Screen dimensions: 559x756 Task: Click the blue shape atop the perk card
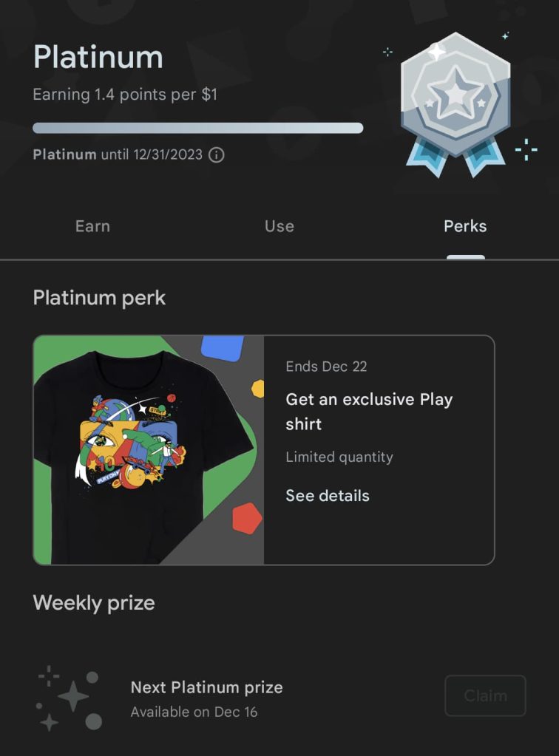pos(223,347)
